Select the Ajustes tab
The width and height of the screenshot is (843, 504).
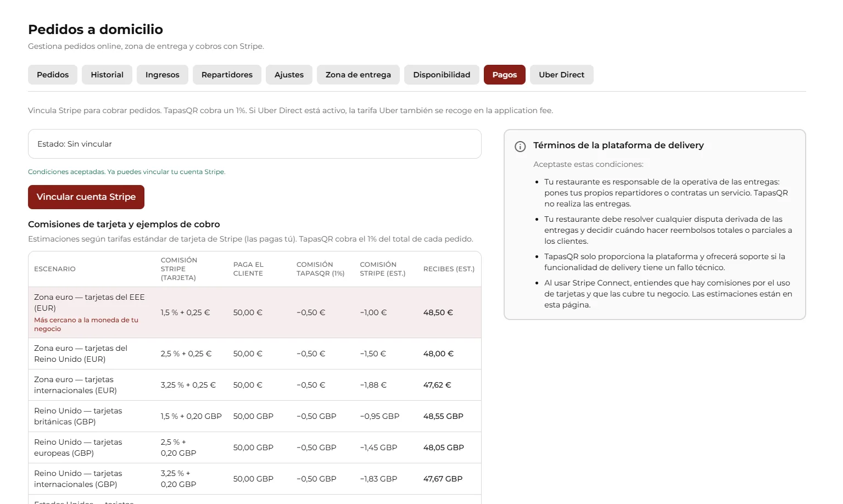point(289,75)
